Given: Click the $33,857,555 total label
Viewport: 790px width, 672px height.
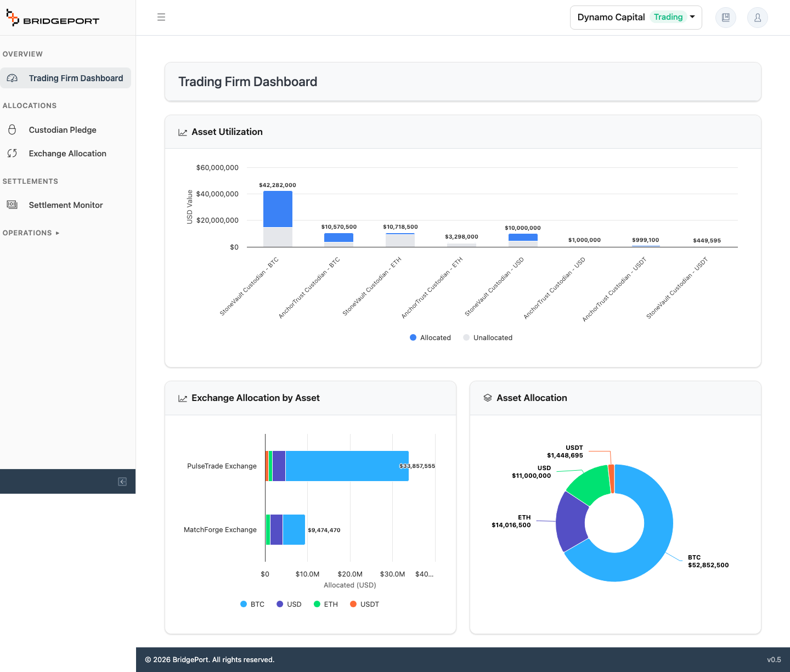Looking at the screenshot, I should (x=417, y=466).
